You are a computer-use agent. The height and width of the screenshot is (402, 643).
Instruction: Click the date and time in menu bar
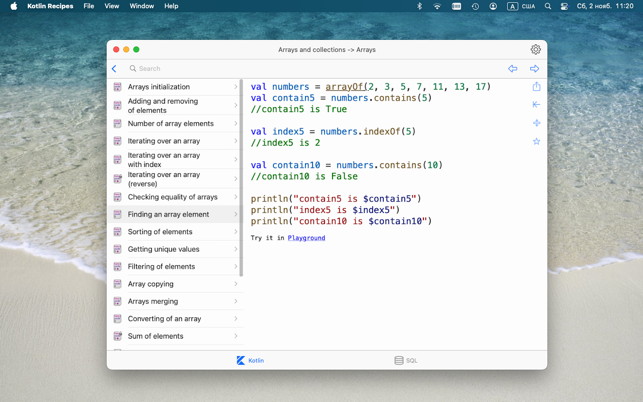tap(605, 6)
